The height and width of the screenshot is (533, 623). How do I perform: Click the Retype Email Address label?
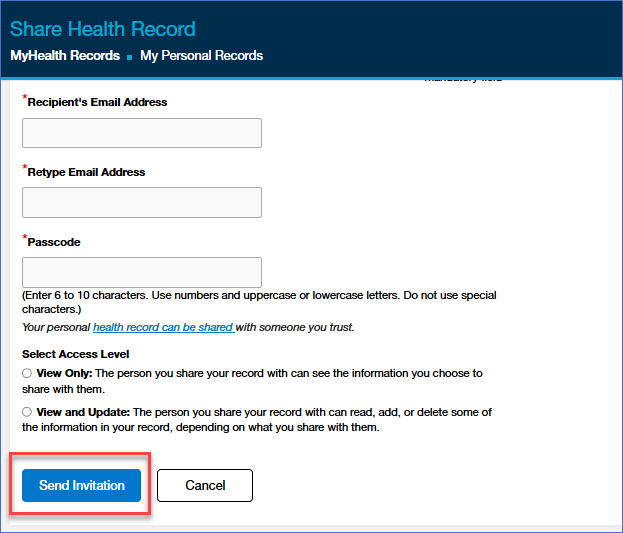tap(86, 172)
